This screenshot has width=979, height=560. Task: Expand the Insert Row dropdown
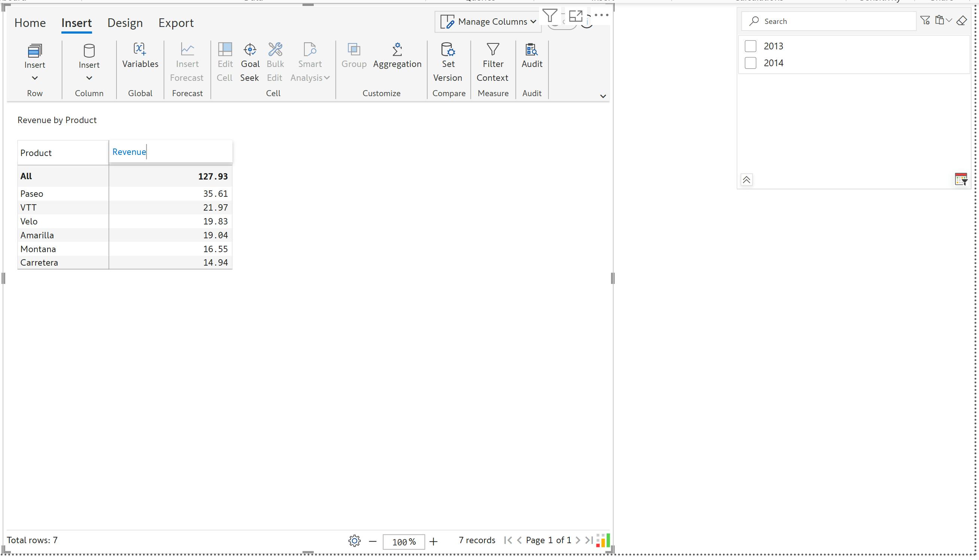coord(35,78)
